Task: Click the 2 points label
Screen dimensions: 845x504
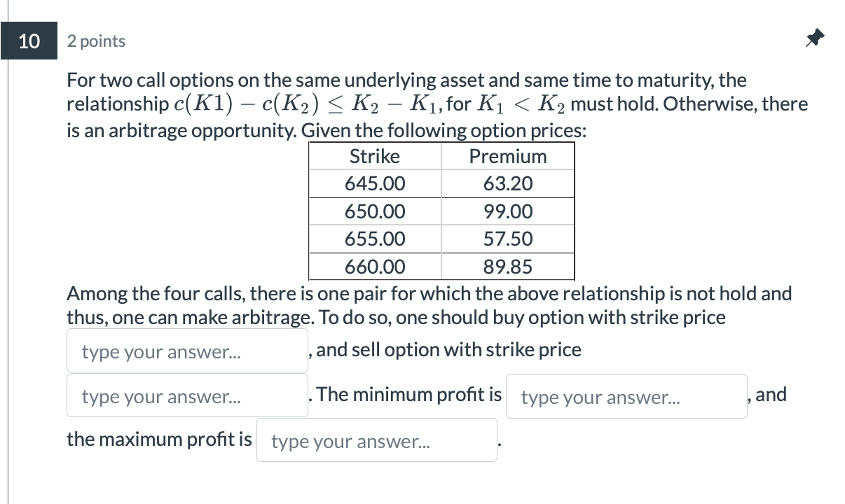Action: click(96, 41)
